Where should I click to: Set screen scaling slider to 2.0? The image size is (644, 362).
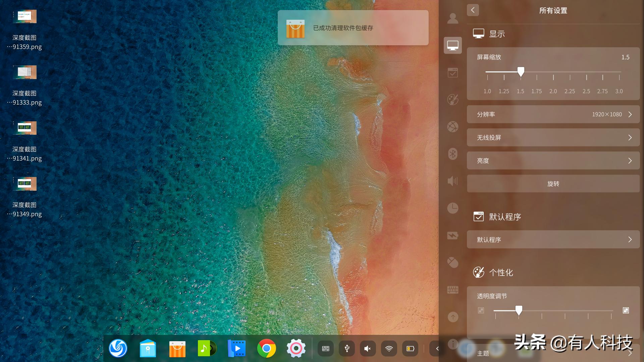coord(553,72)
